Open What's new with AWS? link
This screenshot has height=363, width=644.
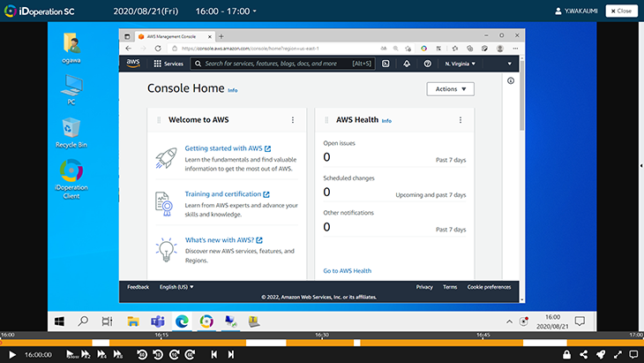[224, 240]
